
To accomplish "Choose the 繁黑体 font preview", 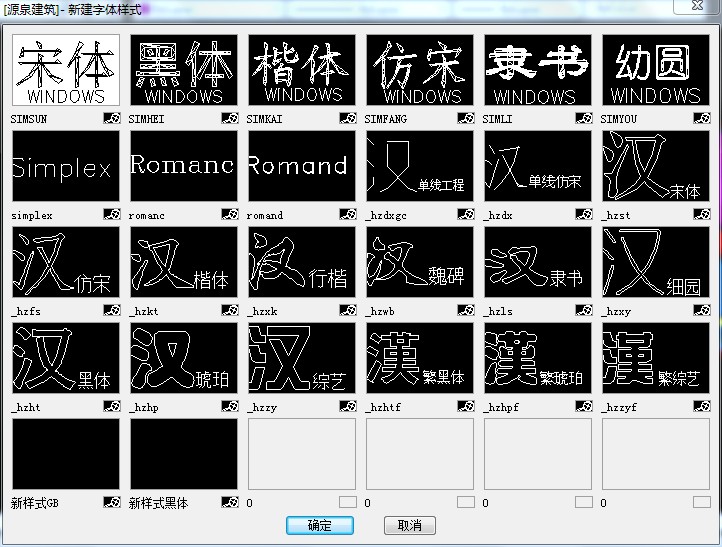I will pos(420,358).
